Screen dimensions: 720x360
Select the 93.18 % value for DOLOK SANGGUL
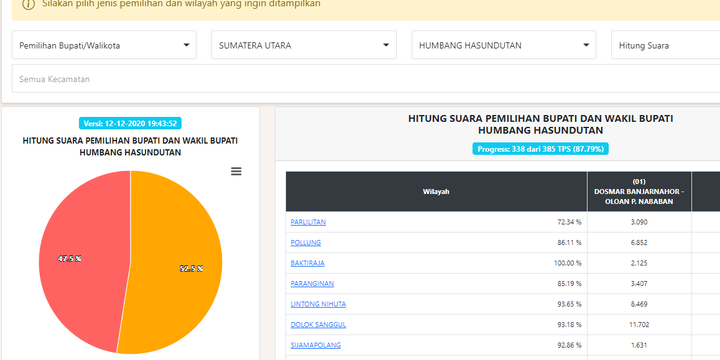[569, 325]
